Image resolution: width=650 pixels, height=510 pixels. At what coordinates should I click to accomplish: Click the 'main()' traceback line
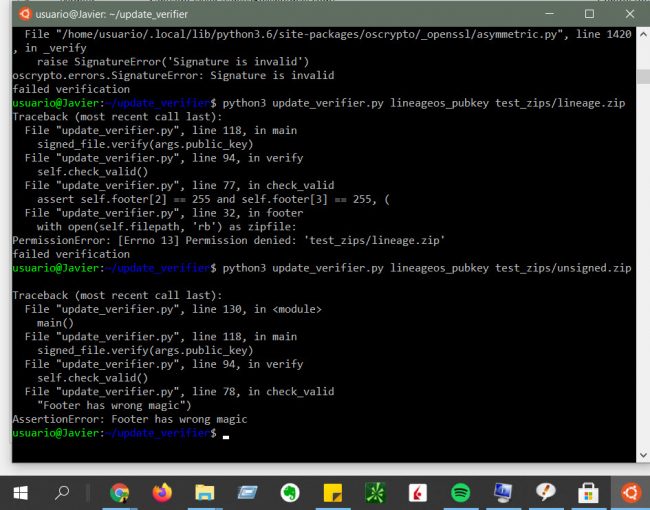point(55,323)
